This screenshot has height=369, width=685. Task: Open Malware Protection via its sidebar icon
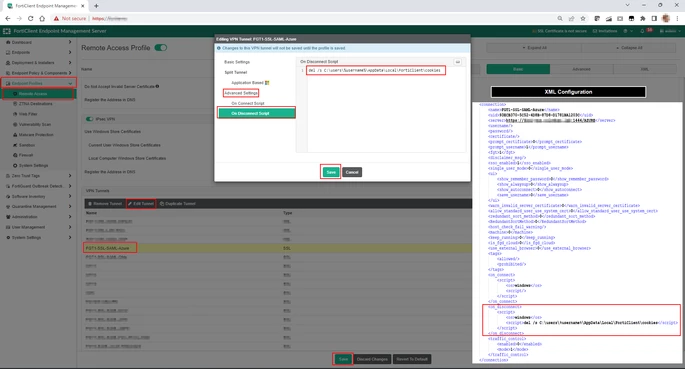15,134
